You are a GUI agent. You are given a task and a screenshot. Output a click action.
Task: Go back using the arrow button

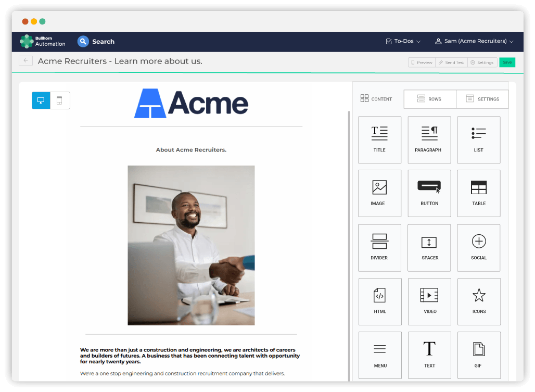[x=26, y=61]
